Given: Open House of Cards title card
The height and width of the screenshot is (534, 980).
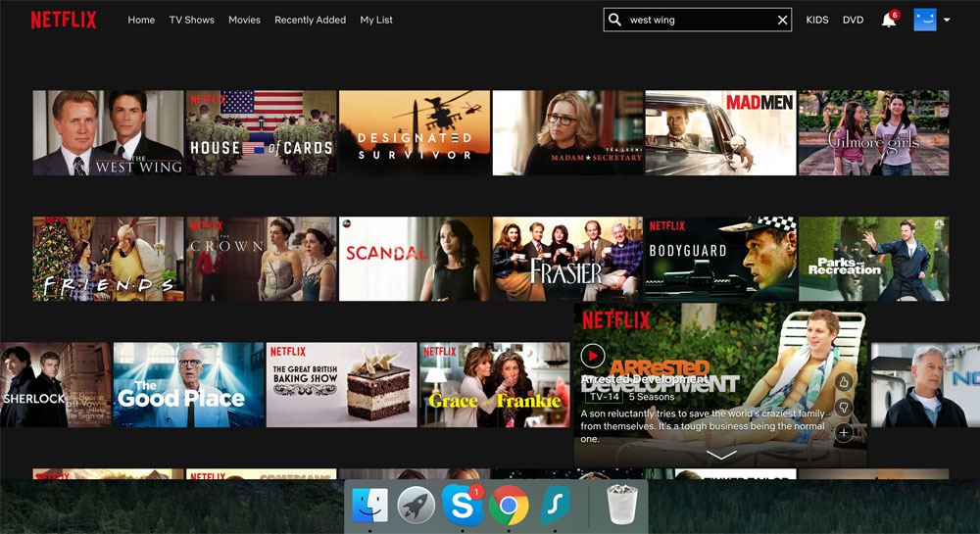Looking at the screenshot, I should coord(262,133).
